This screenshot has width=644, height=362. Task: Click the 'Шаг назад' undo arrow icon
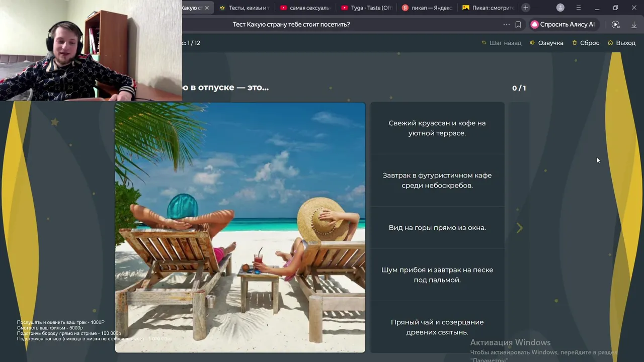click(x=484, y=43)
